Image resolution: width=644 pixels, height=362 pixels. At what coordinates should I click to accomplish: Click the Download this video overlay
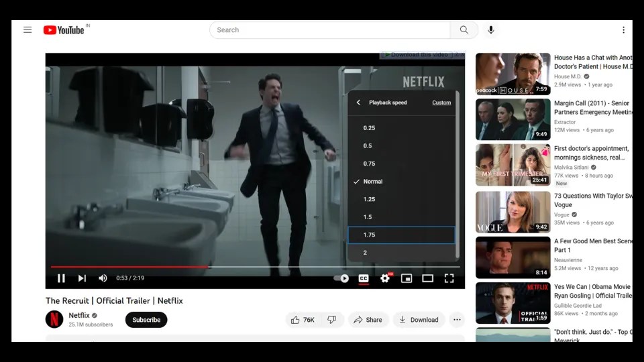pos(417,54)
